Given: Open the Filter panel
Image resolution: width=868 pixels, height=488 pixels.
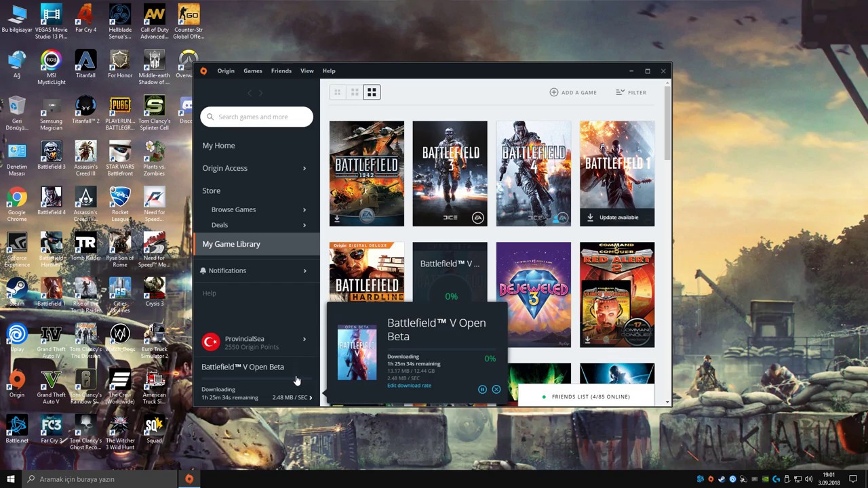Looking at the screenshot, I should tap(631, 92).
